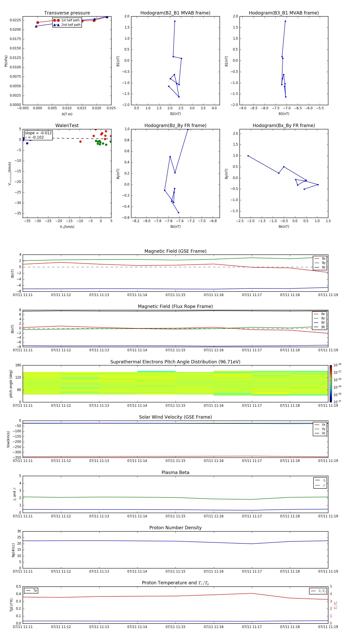Click the 'WalenTest' plot title
Image resolution: width=351 pixels, height=644 pixels.
coord(67,125)
